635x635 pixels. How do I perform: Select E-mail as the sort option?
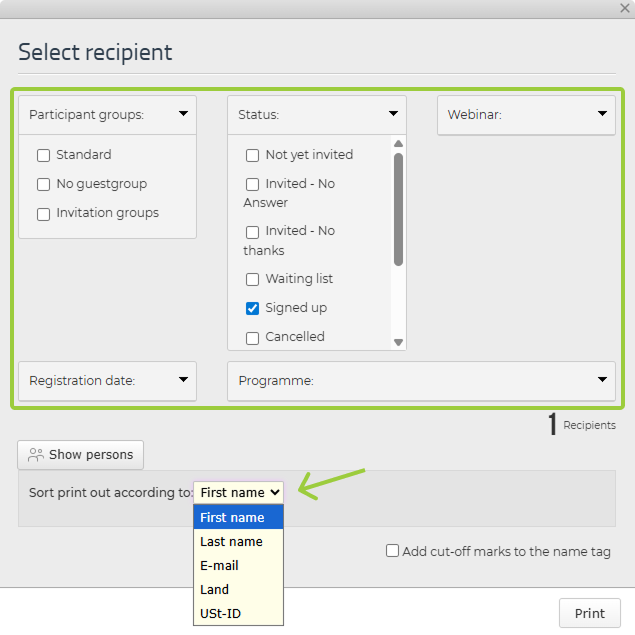point(219,565)
